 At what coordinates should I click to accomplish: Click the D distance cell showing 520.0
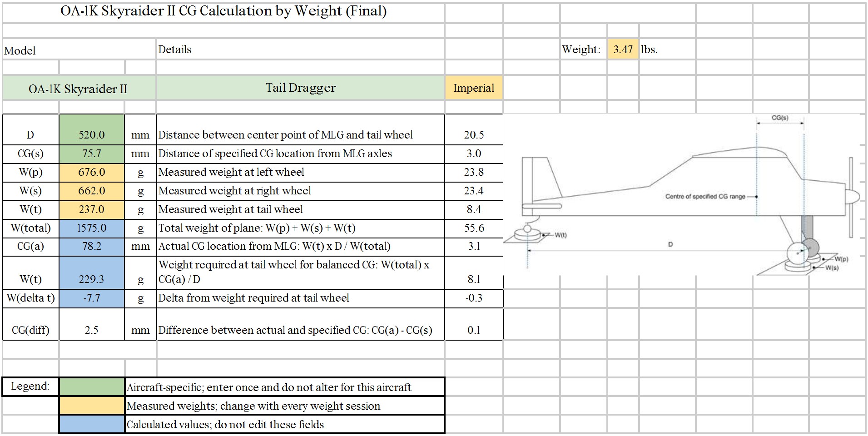coord(91,134)
